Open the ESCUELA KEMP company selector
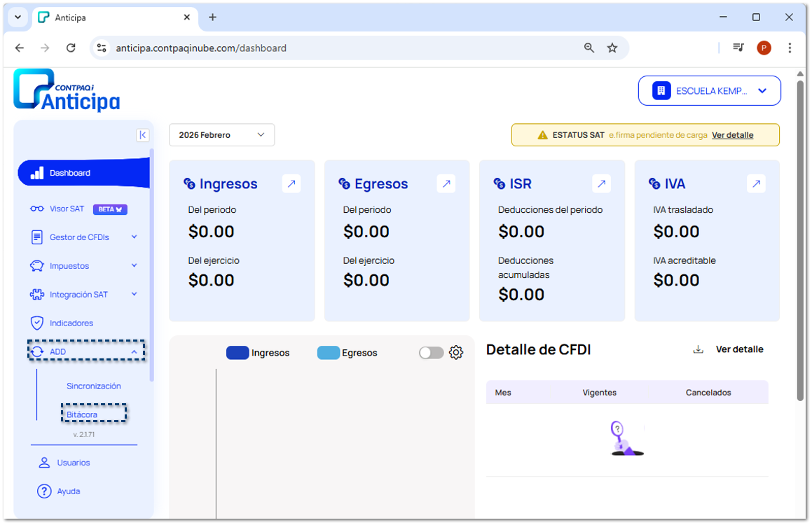Viewport: 812px width, 525px height. 709,91
